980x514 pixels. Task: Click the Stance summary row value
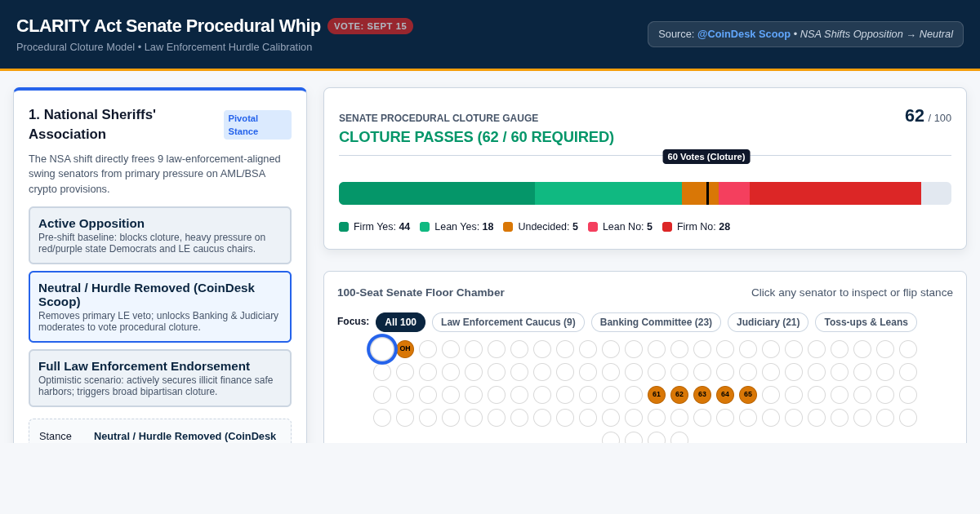[x=185, y=436]
